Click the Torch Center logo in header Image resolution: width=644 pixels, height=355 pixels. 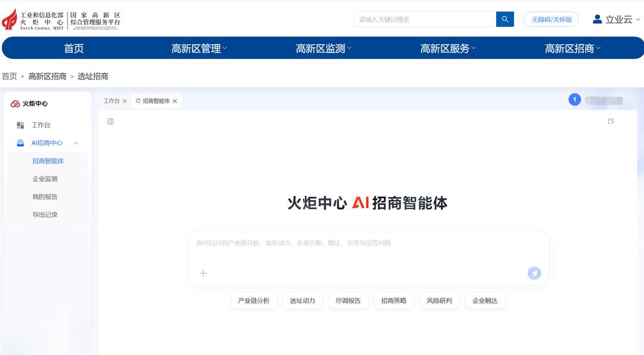pos(61,19)
